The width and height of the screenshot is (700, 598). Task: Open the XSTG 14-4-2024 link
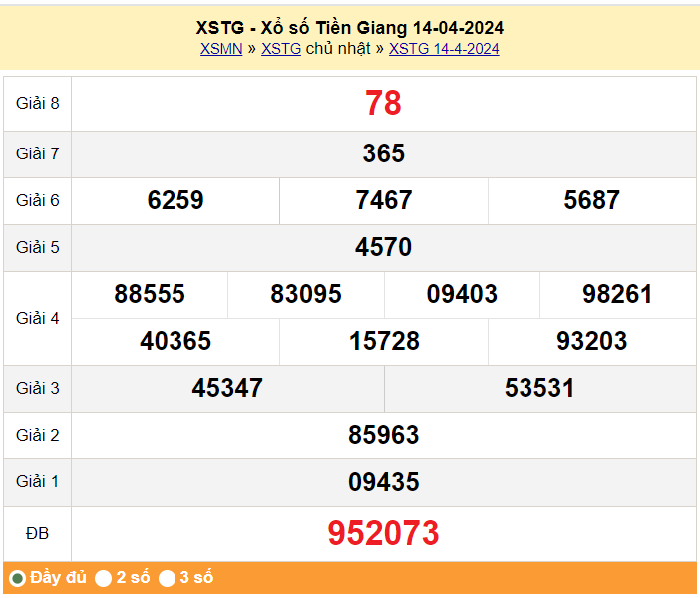pyautogui.click(x=444, y=48)
